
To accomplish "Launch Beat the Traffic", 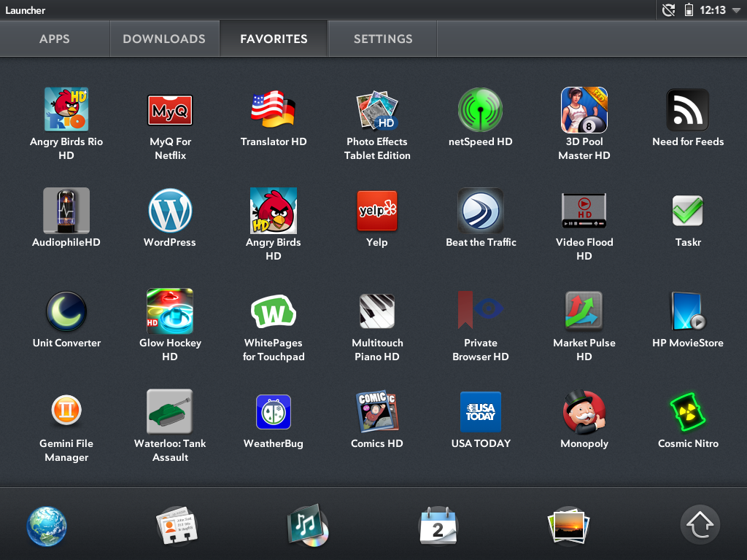I will [480, 211].
